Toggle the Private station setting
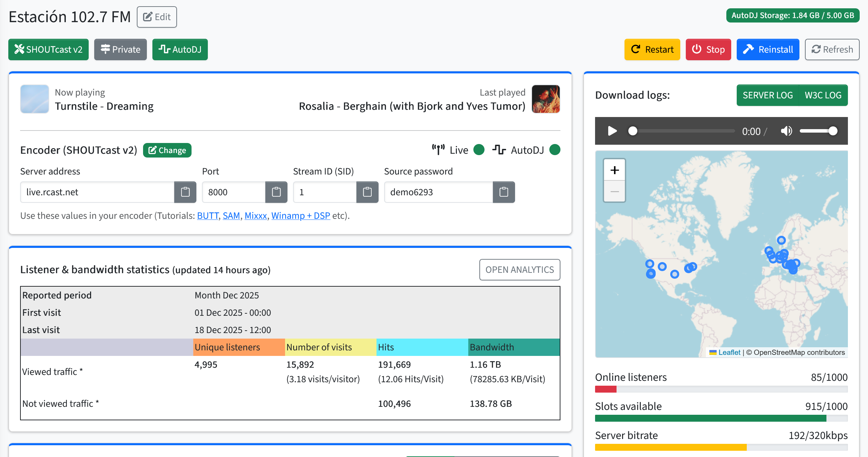 (x=121, y=50)
